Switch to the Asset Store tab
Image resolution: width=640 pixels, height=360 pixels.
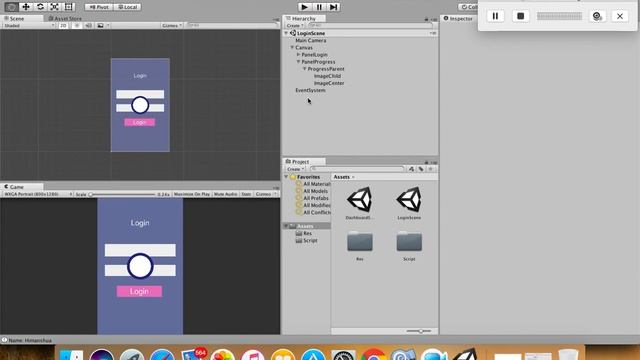click(65, 18)
